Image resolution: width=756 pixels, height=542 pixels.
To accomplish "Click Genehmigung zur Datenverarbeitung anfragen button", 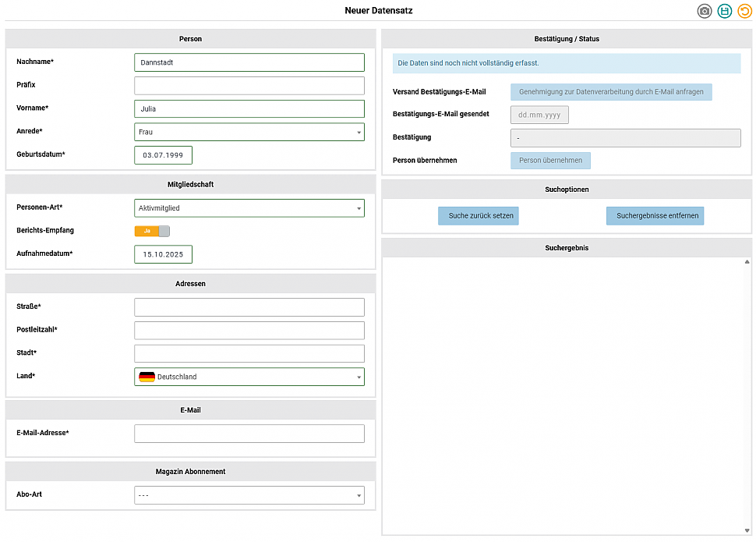I will (611, 92).
